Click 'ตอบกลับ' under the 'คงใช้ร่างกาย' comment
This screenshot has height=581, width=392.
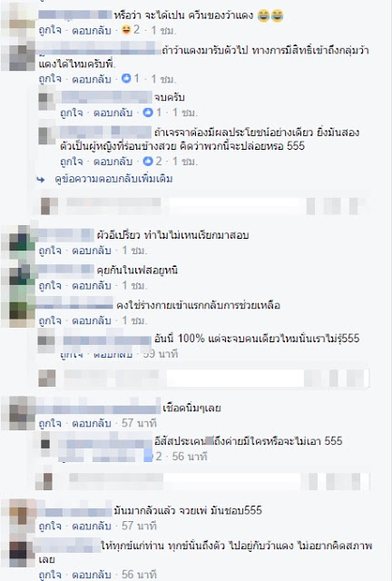[x=92, y=320]
